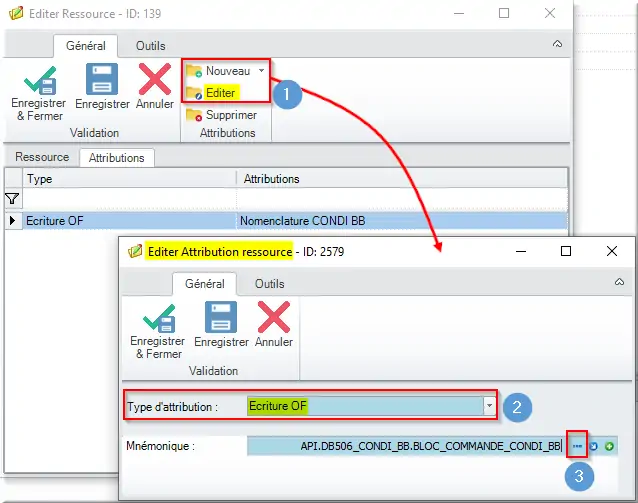Open the Ressource sub-tab
Screen dimensions: 638x503
point(42,157)
